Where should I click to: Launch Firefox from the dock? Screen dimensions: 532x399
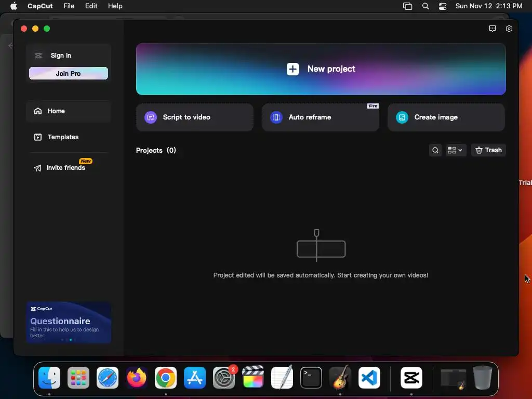(137, 378)
